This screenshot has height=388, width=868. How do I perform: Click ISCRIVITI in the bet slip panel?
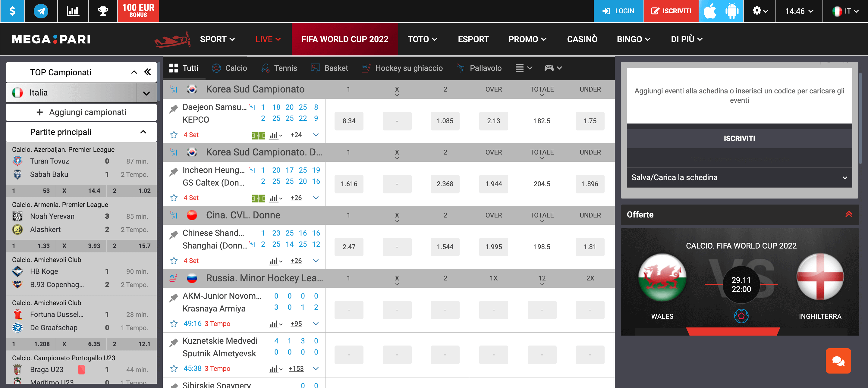739,139
